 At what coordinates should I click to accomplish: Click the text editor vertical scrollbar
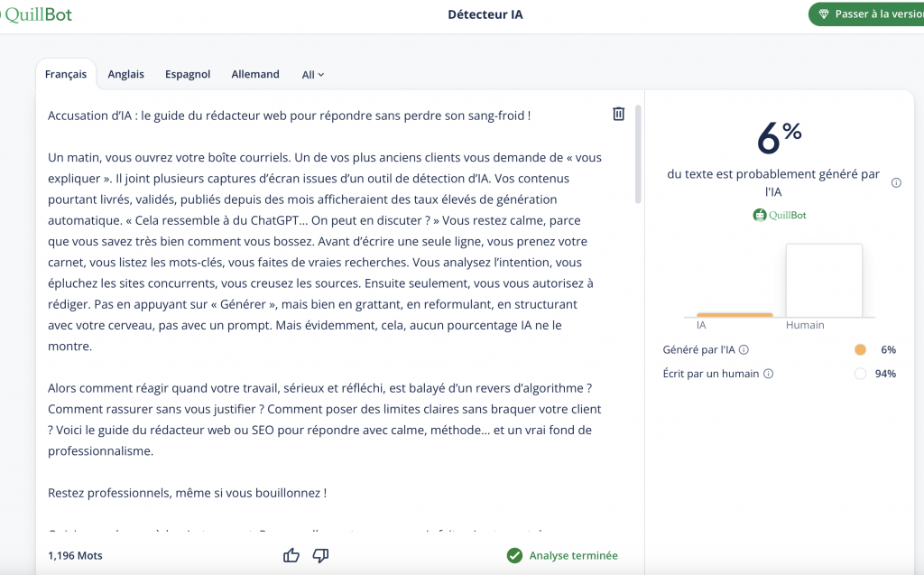pyautogui.click(x=638, y=154)
